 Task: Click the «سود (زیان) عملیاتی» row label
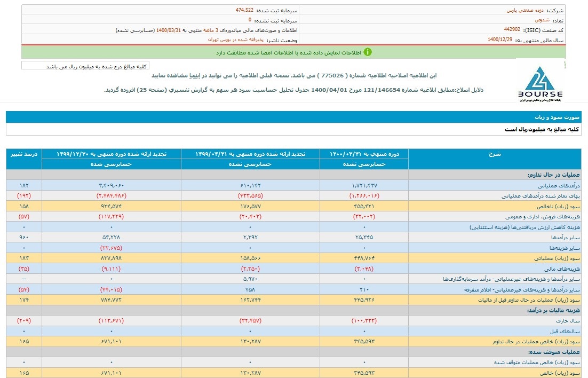[557, 258]
